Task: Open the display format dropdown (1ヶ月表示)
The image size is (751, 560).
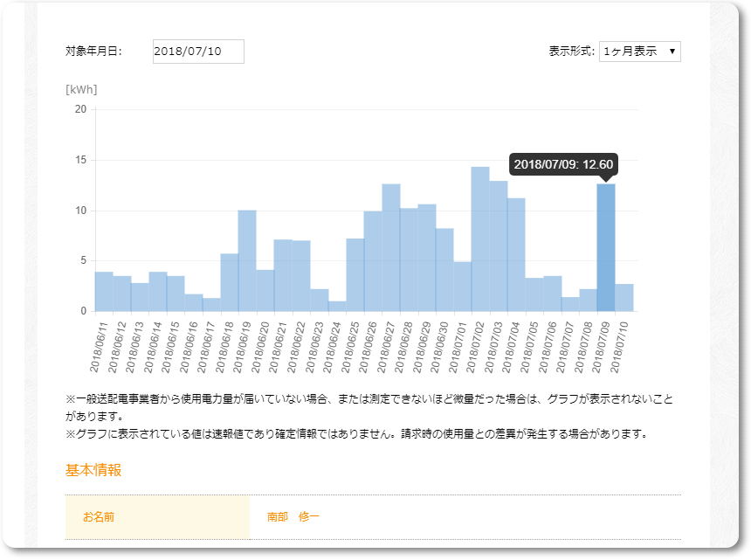Action: pyautogui.click(x=639, y=52)
